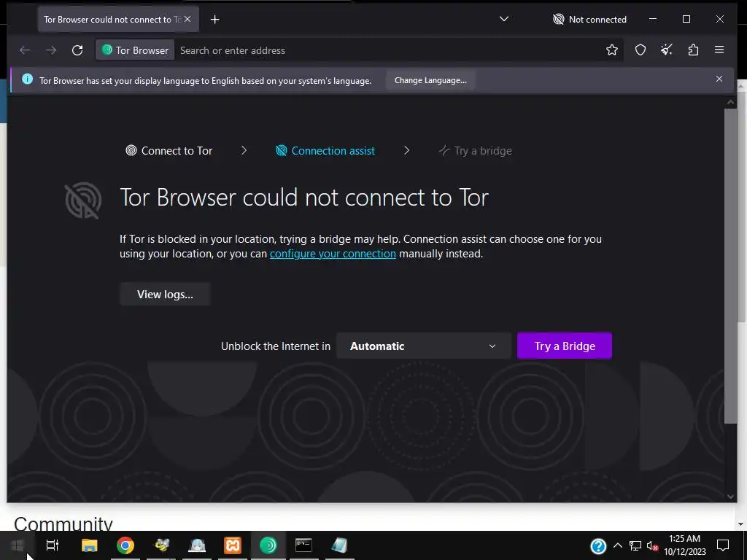The height and width of the screenshot is (560, 747).
Task: Open the app icon left of XAMPP in the taskbar
Action: tap(197, 545)
